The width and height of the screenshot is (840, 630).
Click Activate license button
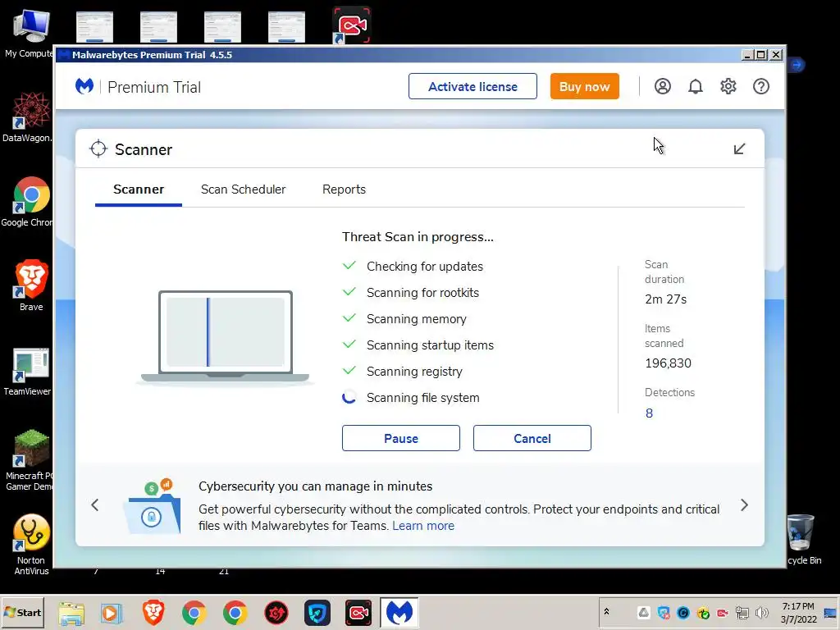pos(472,86)
